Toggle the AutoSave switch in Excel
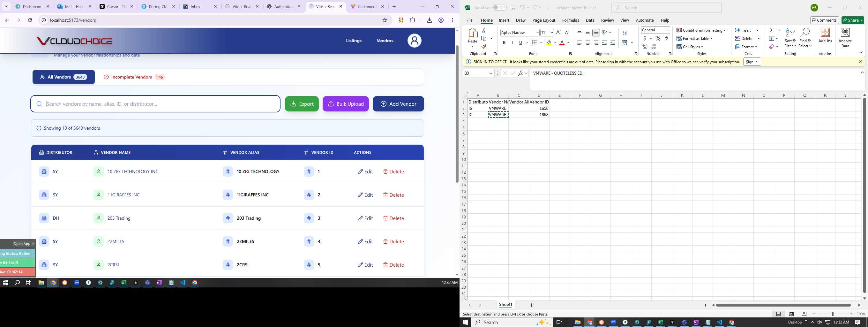 pos(499,7)
